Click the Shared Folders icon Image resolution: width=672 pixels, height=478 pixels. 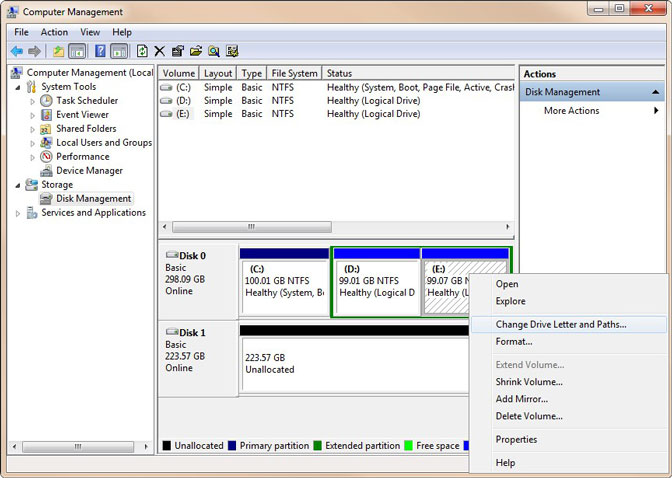(x=46, y=129)
